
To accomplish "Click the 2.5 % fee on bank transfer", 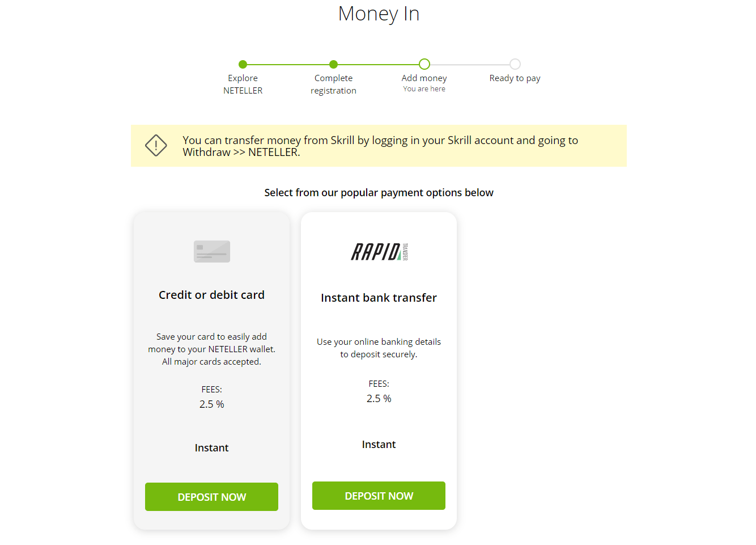I will coord(379,399).
